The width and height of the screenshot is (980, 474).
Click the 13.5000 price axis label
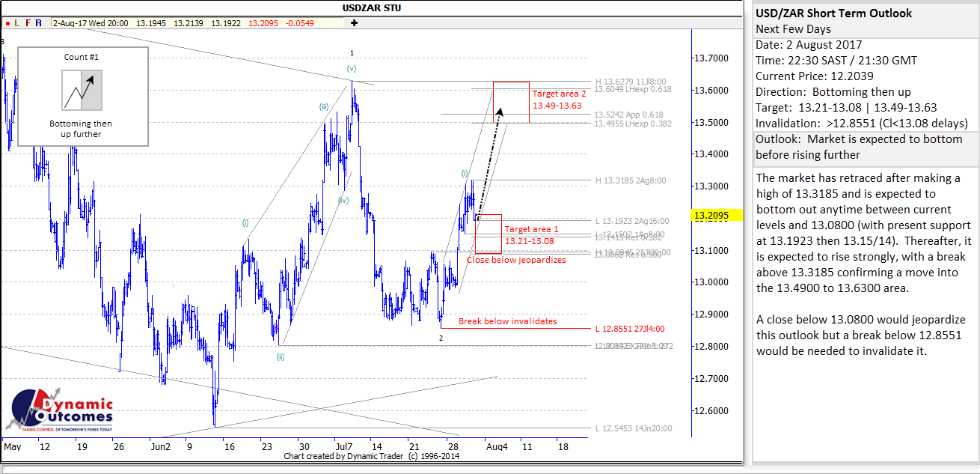point(711,122)
